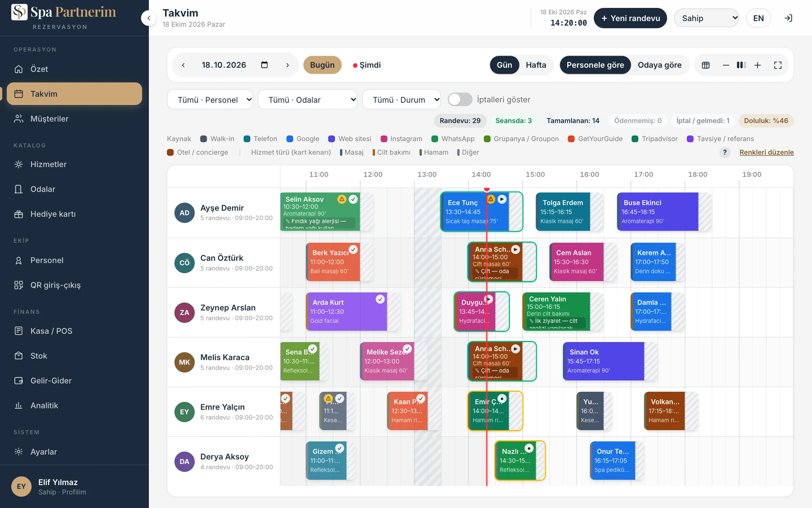Screen dimensions: 812x508
Task: Zoom out the timeline with minus icon
Action: (x=726, y=65)
